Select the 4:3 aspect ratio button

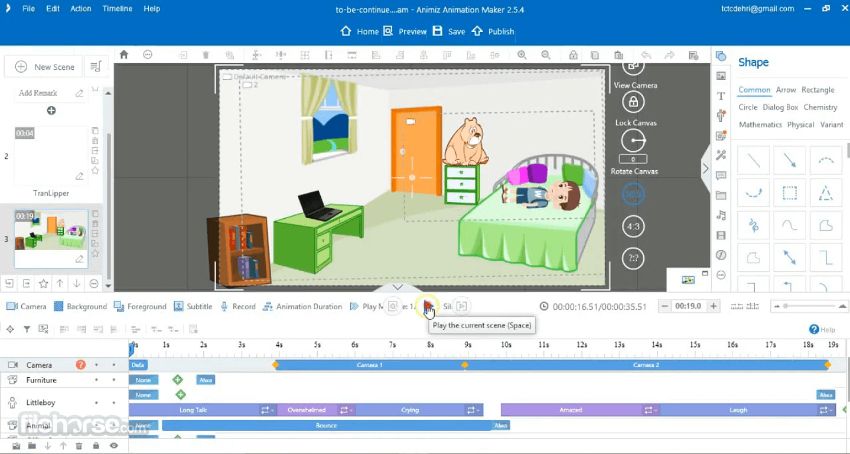click(632, 226)
